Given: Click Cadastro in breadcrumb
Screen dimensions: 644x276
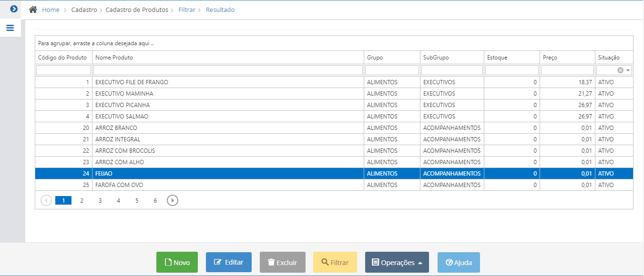Looking at the screenshot, I should [84, 10].
